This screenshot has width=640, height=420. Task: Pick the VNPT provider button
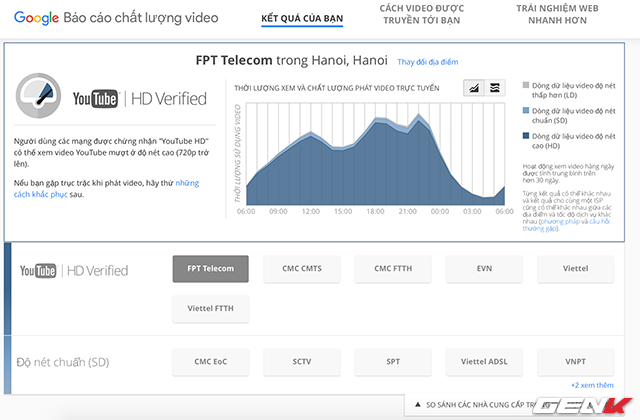pyautogui.click(x=576, y=360)
